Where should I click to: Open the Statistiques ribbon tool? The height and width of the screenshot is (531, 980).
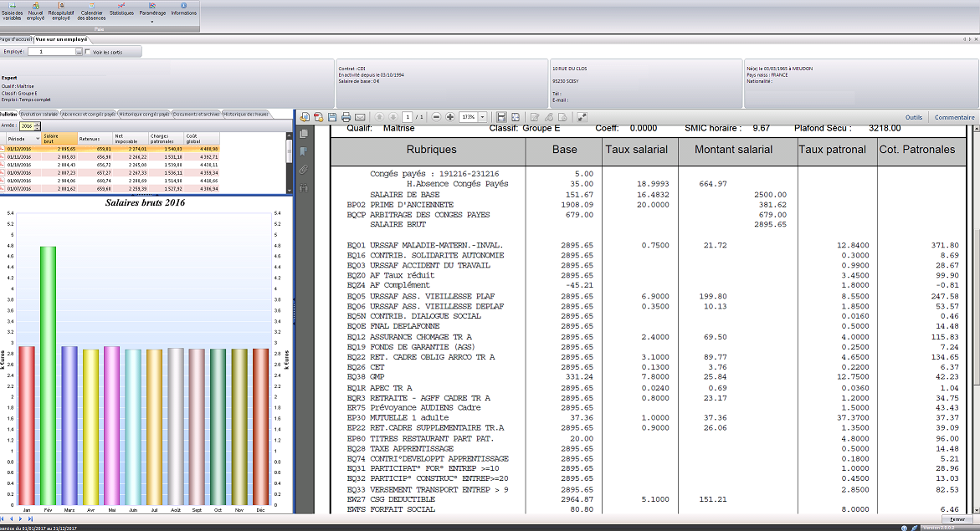(x=121, y=9)
